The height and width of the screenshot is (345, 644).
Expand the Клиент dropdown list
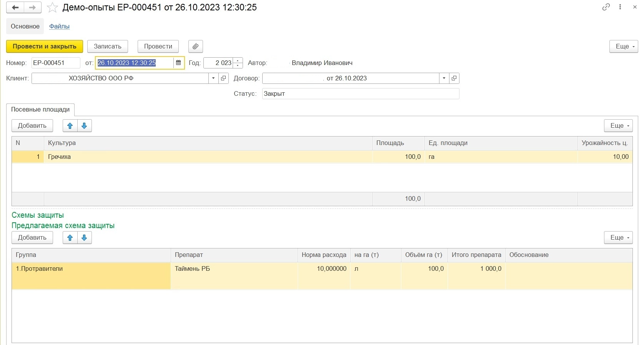click(213, 78)
